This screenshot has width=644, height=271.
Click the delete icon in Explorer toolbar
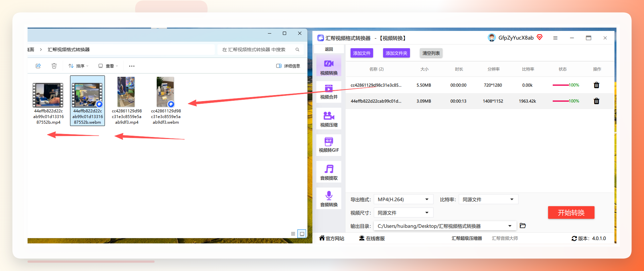point(54,66)
